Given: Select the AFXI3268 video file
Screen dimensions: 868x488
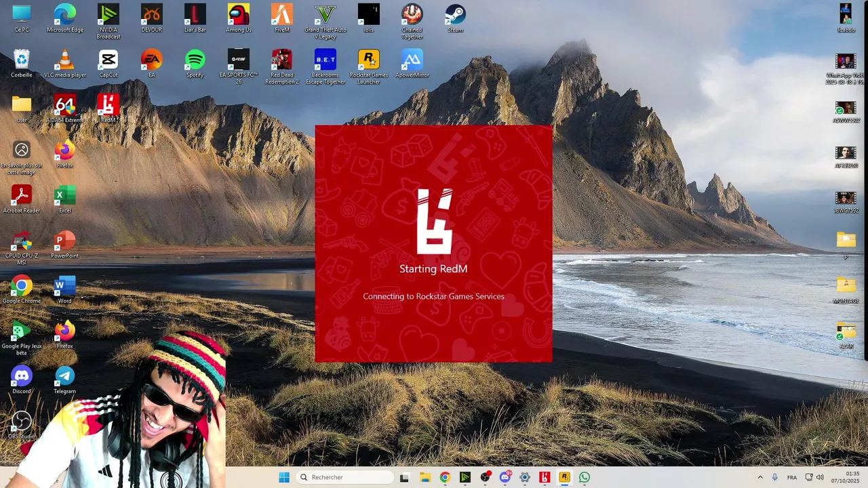Looking at the screenshot, I should (846, 157).
